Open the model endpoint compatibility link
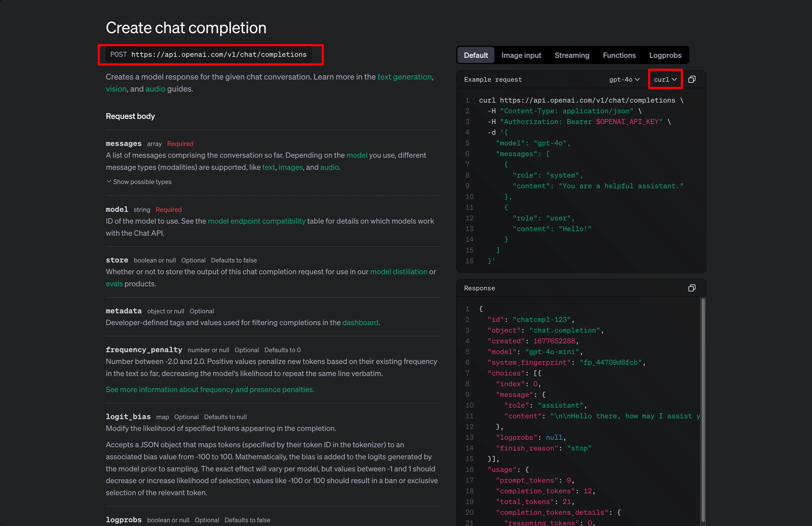Image resolution: width=812 pixels, height=526 pixels. pyautogui.click(x=256, y=221)
